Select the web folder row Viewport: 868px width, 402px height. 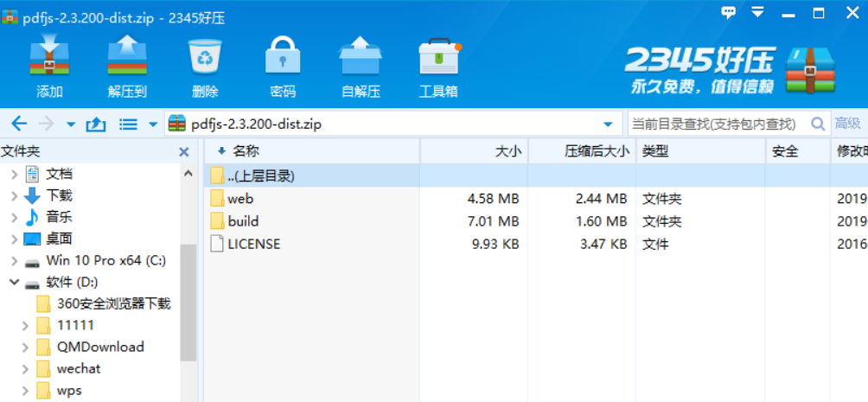536,198
